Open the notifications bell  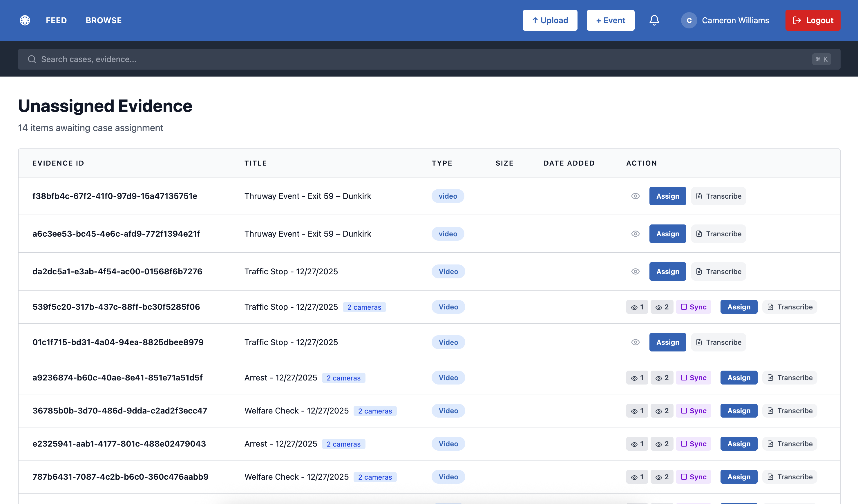click(654, 20)
